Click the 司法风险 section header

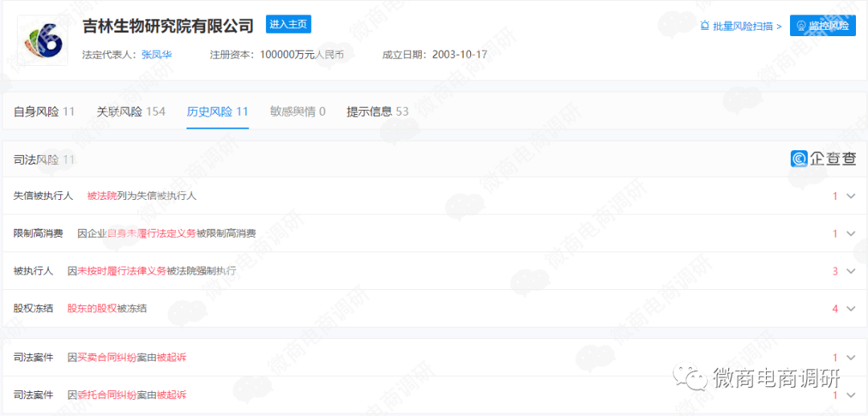click(43, 160)
